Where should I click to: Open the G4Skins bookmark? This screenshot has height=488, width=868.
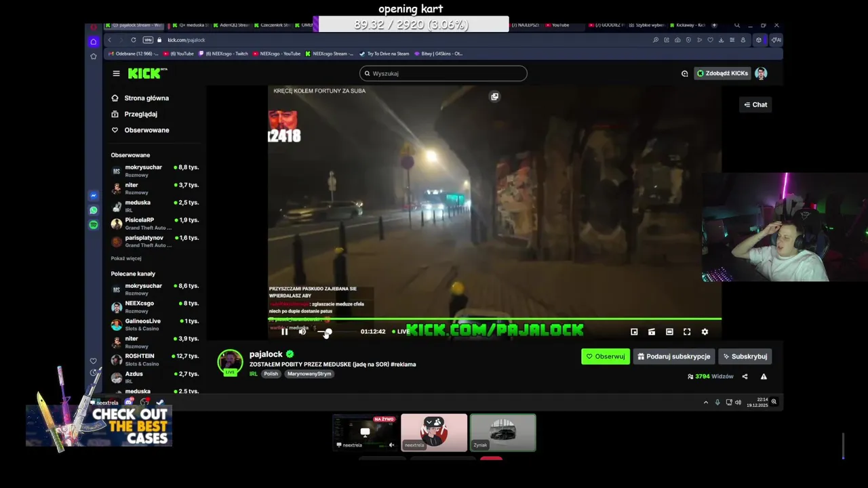click(437, 54)
